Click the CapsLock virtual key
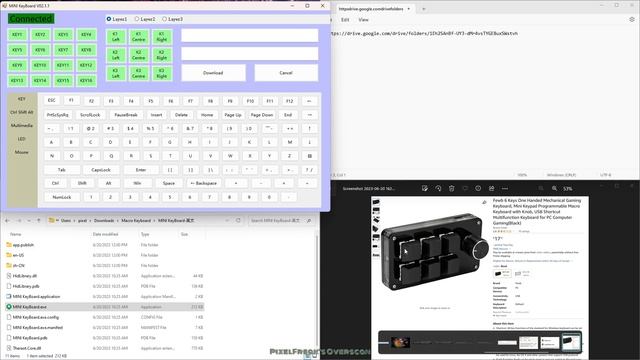Screen dimensions: 640x360 coord(101,170)
